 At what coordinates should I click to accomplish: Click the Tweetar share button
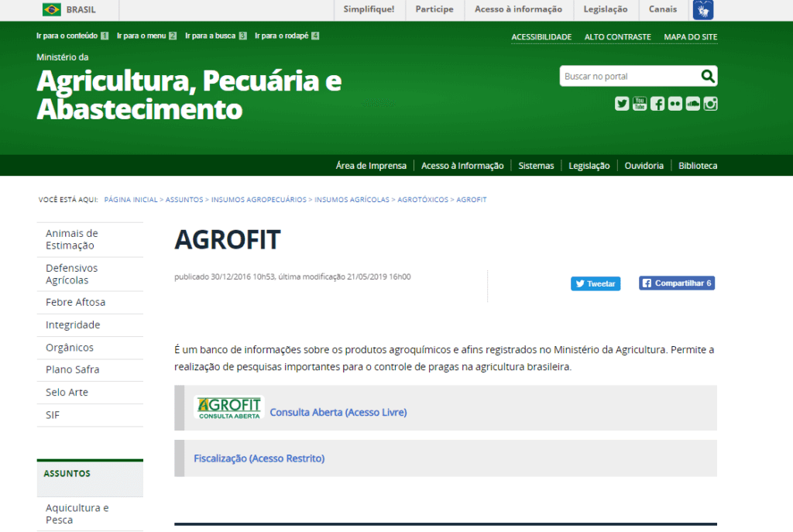595,283
